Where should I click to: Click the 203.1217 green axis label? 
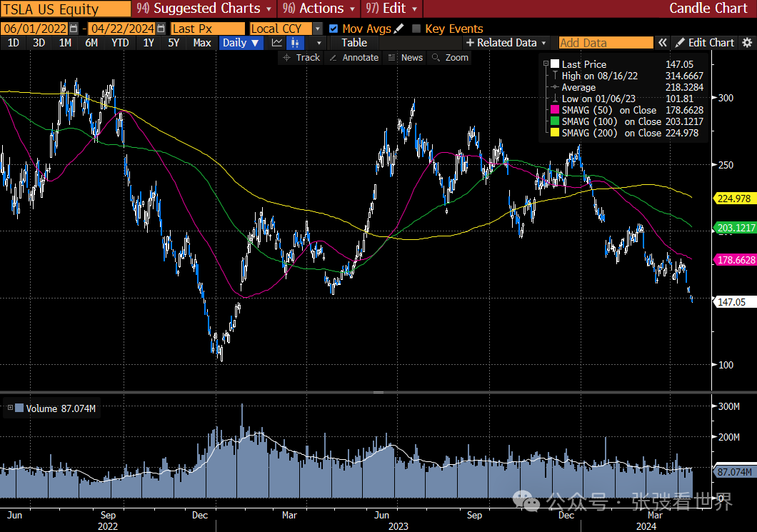click(735, 228)
